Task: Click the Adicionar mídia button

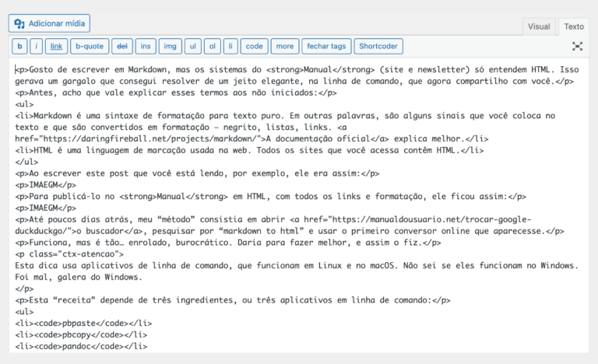Action: click(x=49, y=23)
